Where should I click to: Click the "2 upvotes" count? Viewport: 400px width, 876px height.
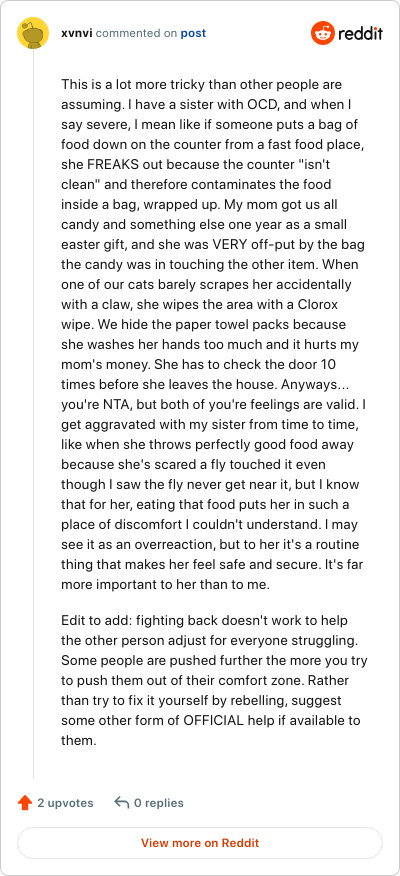(x=65, y=803)
